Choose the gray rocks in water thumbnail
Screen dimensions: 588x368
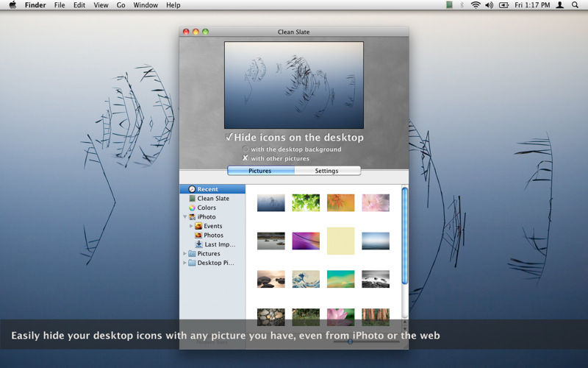270,241
